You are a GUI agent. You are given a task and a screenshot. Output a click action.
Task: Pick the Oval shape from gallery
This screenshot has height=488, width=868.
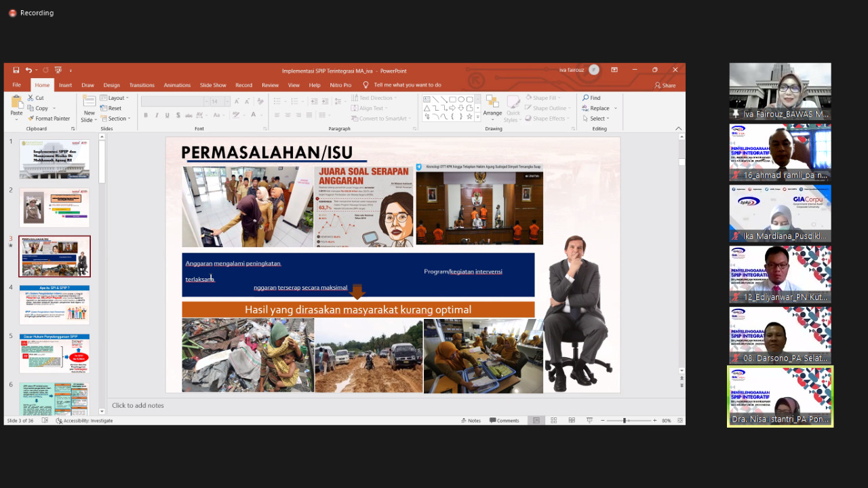(x=461, y=100)
